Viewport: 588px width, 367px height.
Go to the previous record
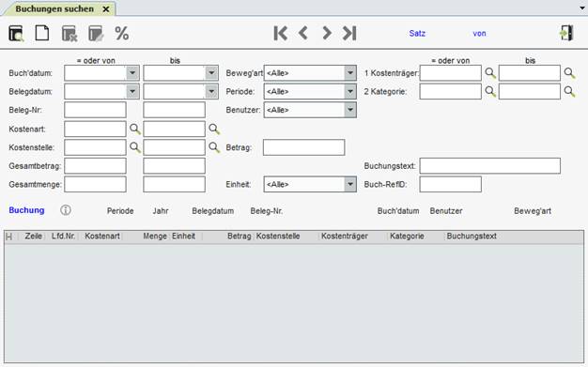coord(303,34)
